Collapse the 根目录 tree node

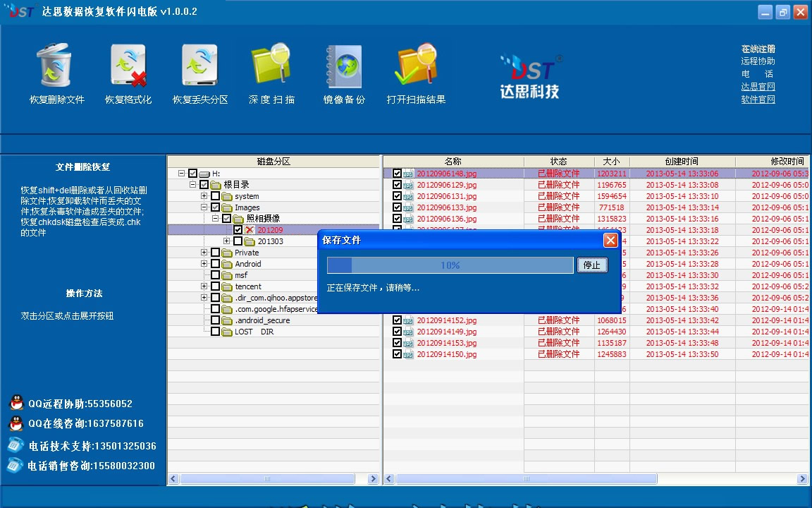[x=192, y=185]
